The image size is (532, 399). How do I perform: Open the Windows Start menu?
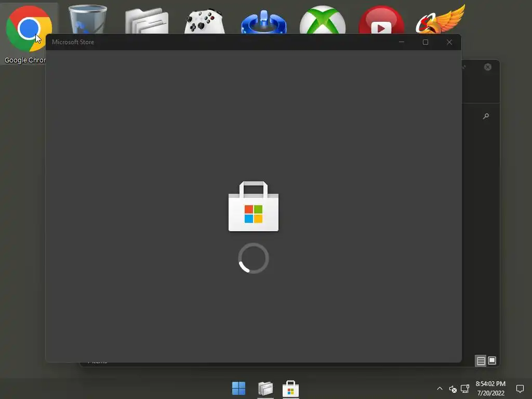click(238, 389)
